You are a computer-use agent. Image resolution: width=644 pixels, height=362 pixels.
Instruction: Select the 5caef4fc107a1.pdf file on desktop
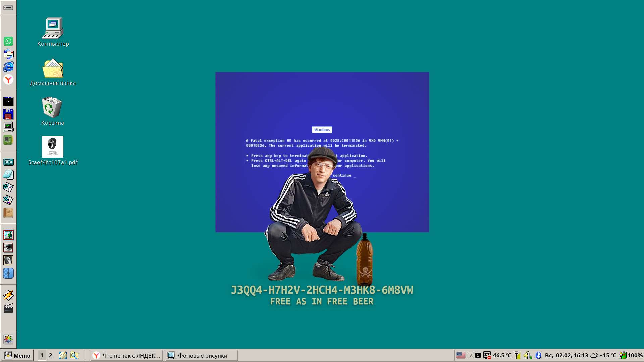click(x=53, y=151)
